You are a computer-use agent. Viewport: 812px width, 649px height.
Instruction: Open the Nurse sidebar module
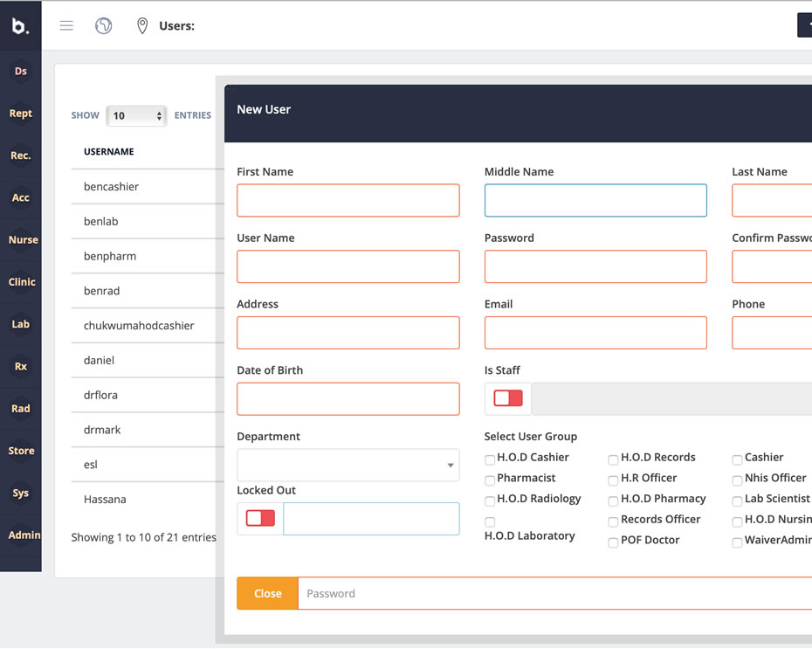click(x=23, y=240)
